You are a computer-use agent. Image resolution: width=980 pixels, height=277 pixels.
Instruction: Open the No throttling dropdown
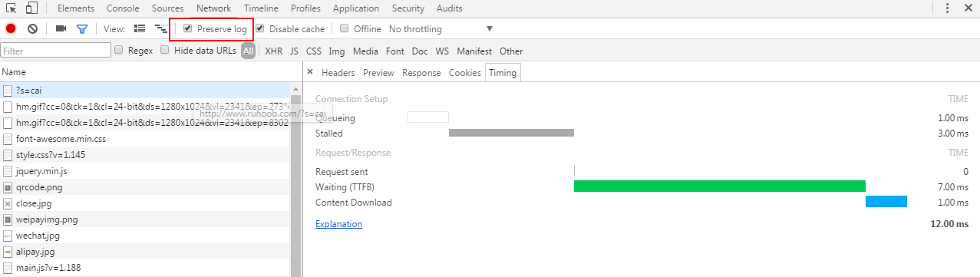click(441, 29)
